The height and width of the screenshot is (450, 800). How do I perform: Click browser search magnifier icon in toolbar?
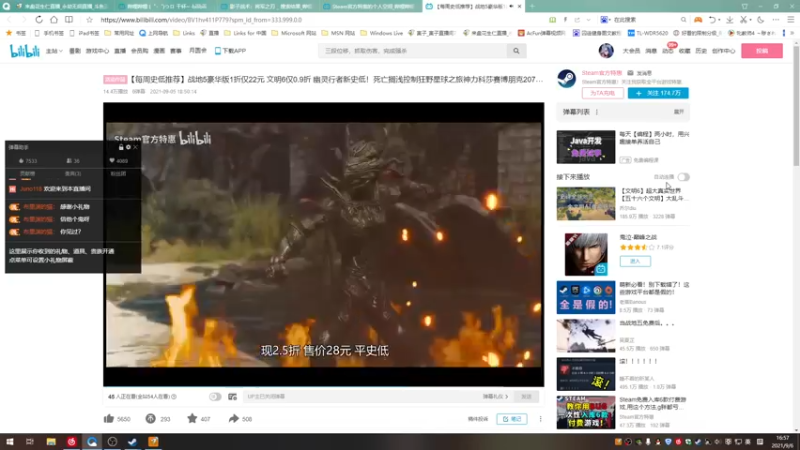683,20
